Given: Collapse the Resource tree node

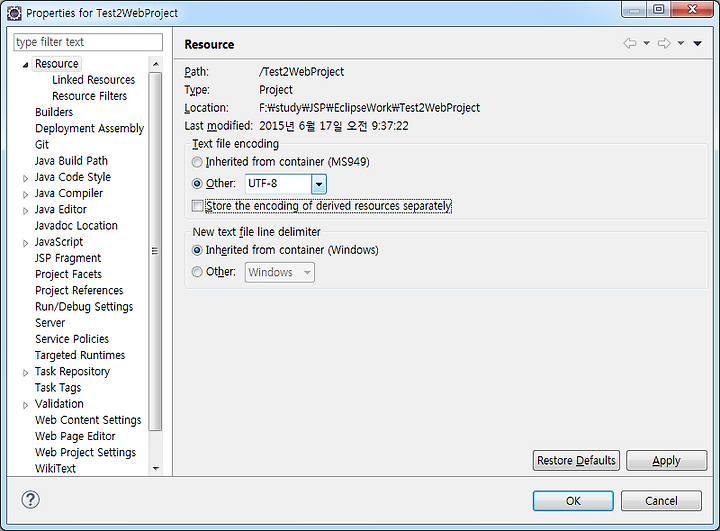Looking at the screenshot, I should coord(26,65).
